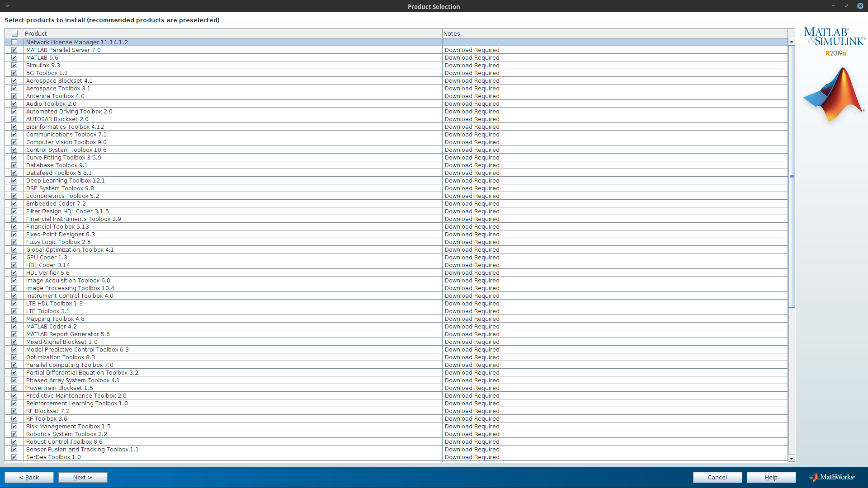Close the Product Selection window
The height and width of the screenshot is (488, 868).
(860, 6)
